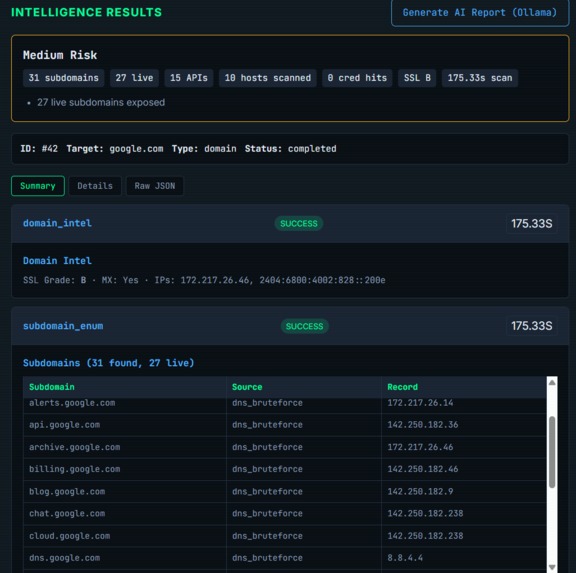The width and height of the screenshot is (576, 573).
Task: Select the '31 subdomains' badge
Action: click(x=64, y=78)
